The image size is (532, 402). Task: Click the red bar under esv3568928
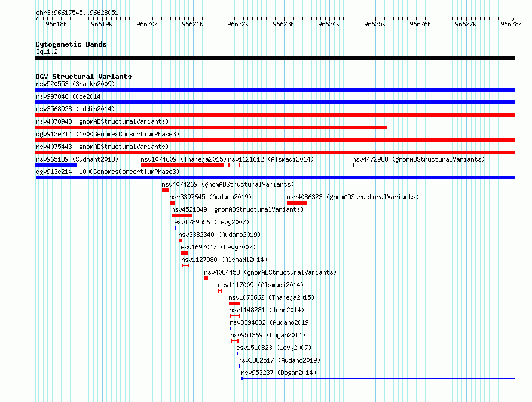pos(275,115)
